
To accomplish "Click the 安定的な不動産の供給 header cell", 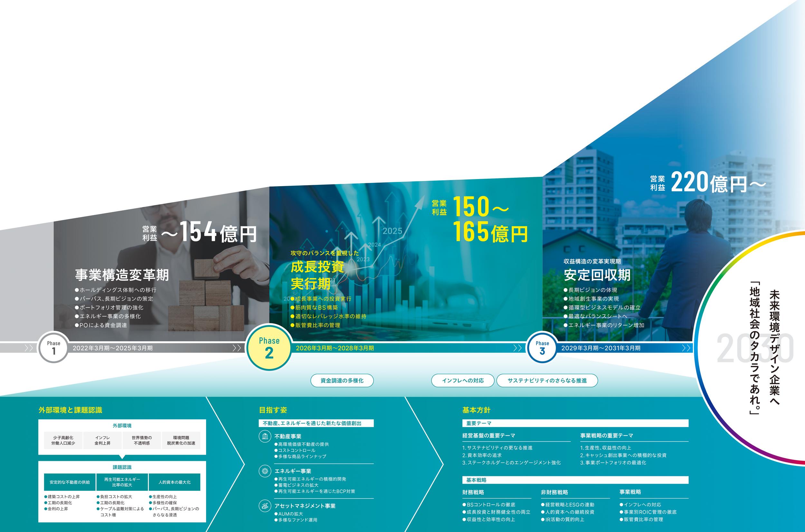I will pyautogui.click(x=70, y=482).
